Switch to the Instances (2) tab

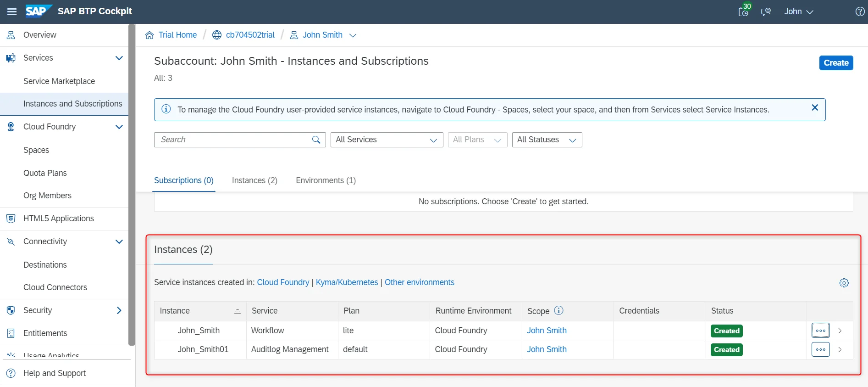coord(254,180)
